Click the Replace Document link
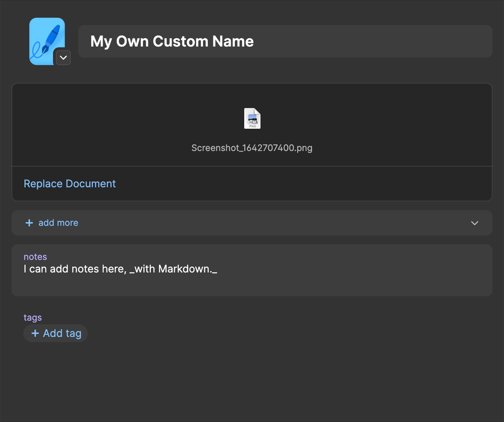Viewport: 504px width, 422px height. pos(70,184)
